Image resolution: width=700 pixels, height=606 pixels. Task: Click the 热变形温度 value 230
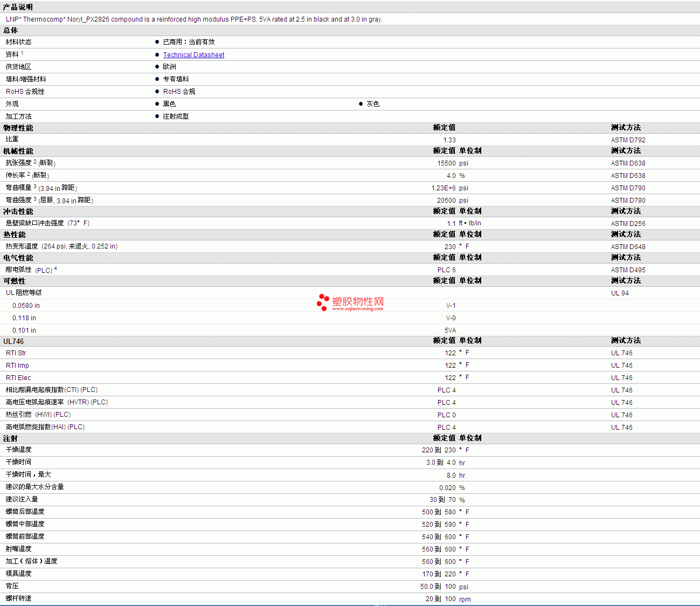(x=450, y=247)
